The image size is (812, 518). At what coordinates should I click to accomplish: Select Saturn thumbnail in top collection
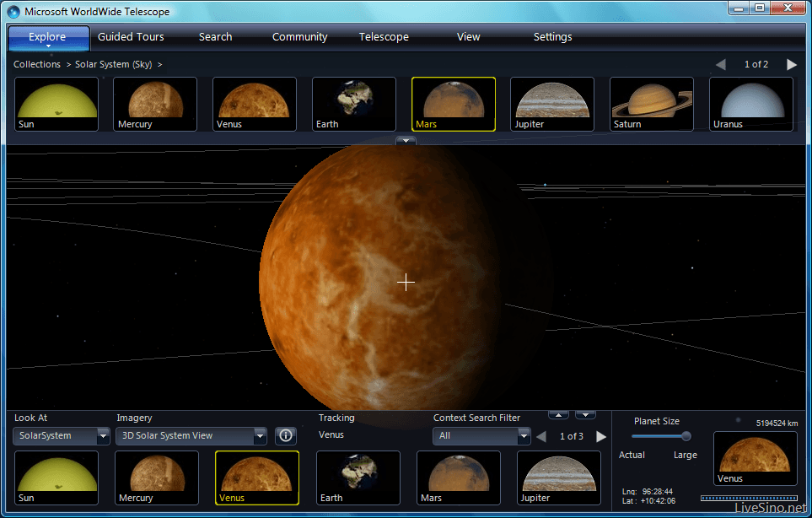[x=652, y=104]
